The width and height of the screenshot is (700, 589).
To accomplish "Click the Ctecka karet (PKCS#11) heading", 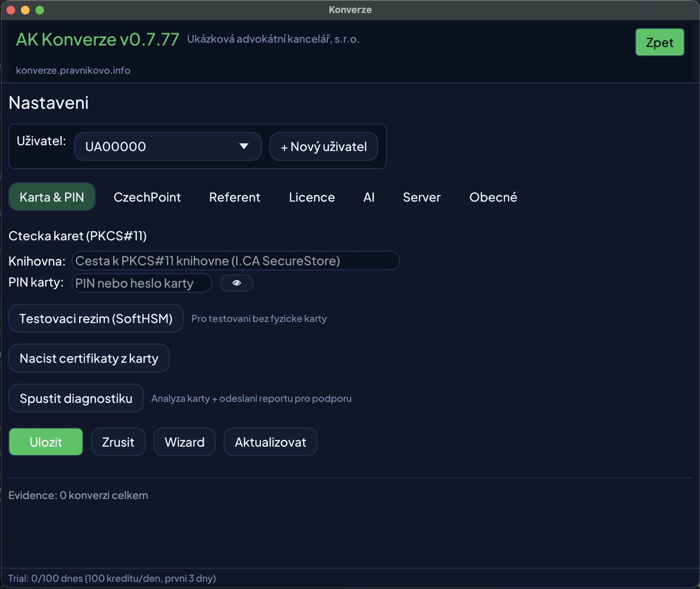I will click(78, 236).
